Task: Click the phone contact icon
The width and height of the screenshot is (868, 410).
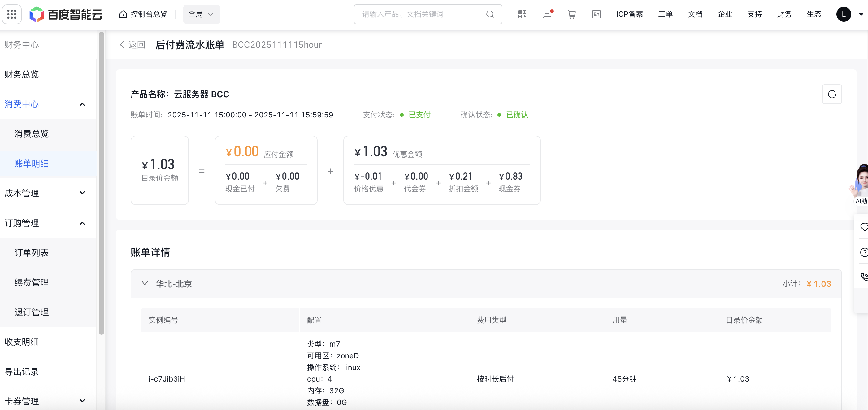Action: click(x=864, y=277)
